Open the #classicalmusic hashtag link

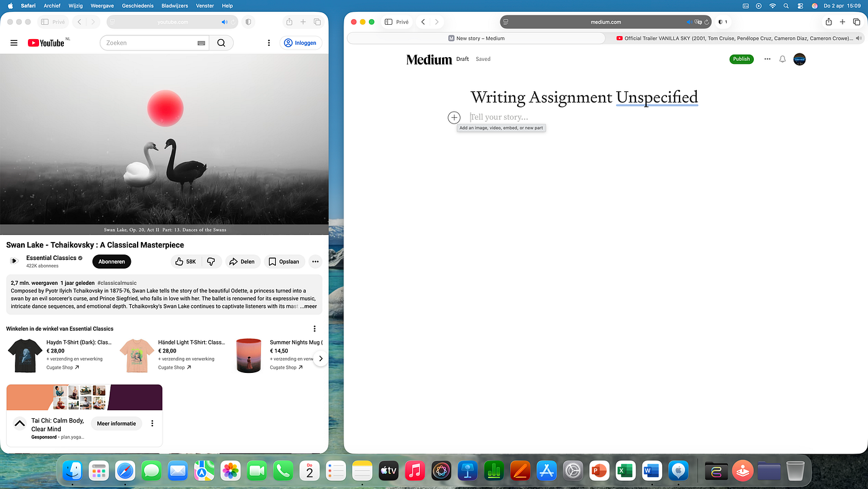pos(117,283)
